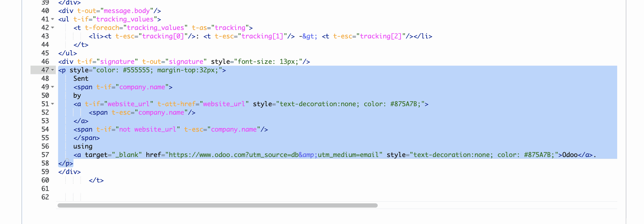Place cursor on "tracking[1]" expression
The height and width of the screenshot is (224, 644).
(x=262, y=36)
